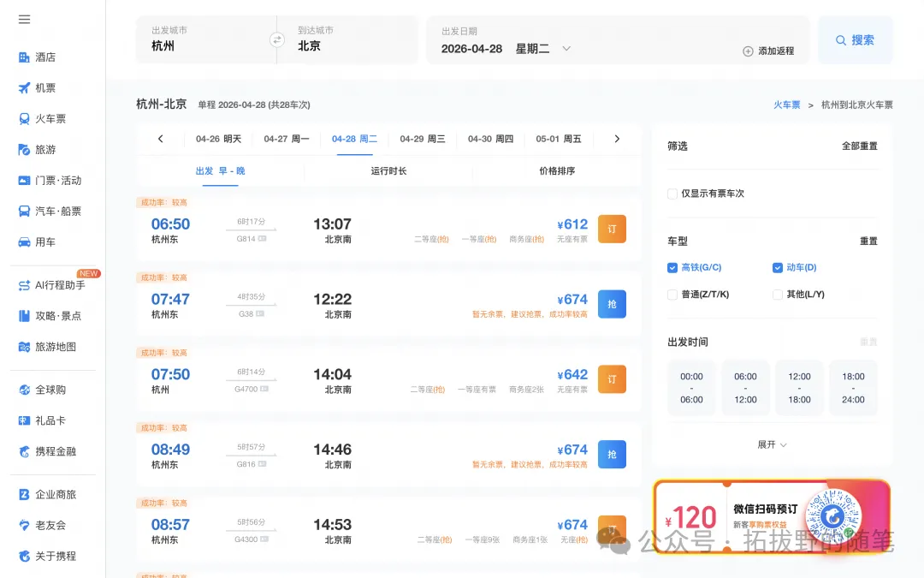The width and height of the screenshot is (924, 578).
Task: Click the 老友会 icon
Action: coord(24,525)
